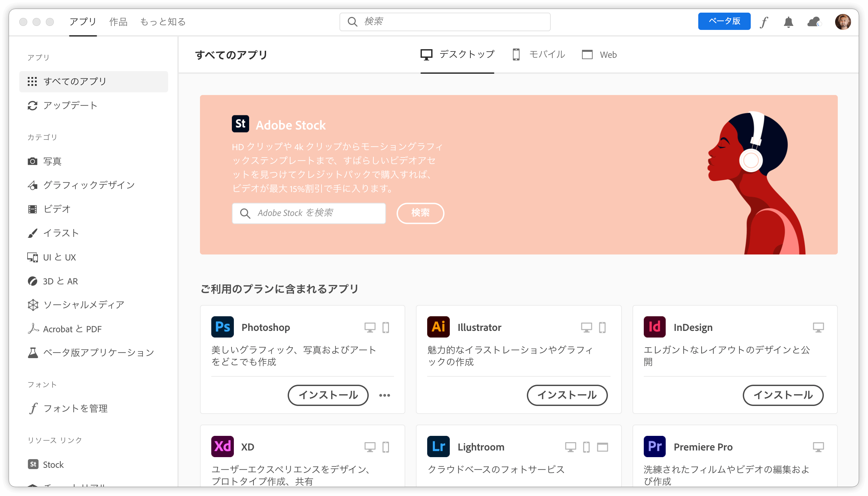Click magnifier icon in Adobe Stock search
This screenshot has height=496, width=868.
[245, 213]
